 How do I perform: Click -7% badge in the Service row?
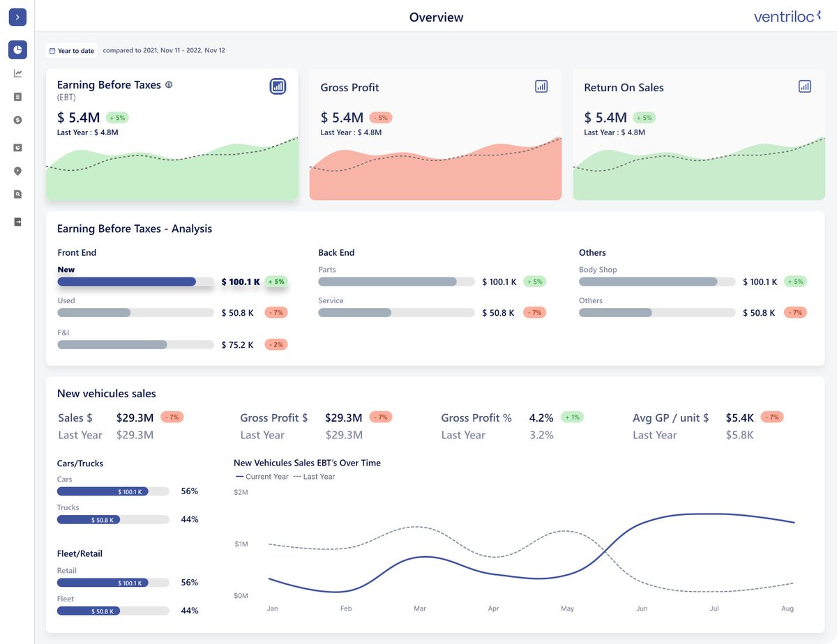pyautogui.click(x=534, y=313)
